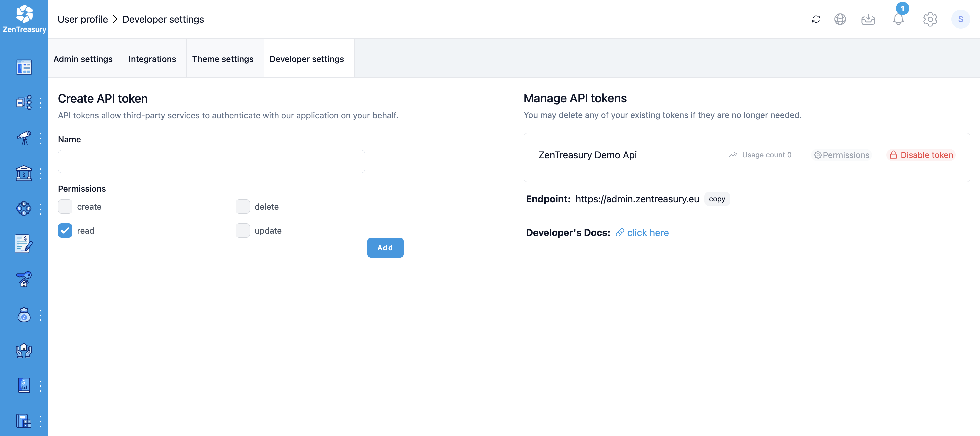This screenshot has height=436, width=980.
Task: Focus the token Name input field
Action: click(x=211, y=161)
